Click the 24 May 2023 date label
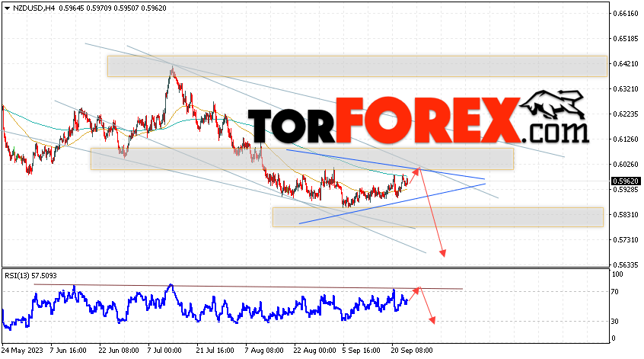Screen dimensions: 644x359 (22, 351)
